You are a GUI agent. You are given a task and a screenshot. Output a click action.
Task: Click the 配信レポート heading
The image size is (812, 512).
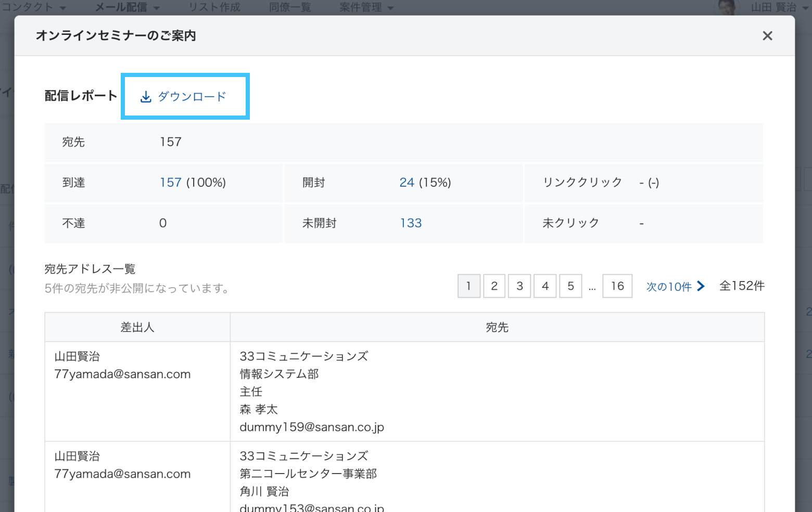pos(81,96)
